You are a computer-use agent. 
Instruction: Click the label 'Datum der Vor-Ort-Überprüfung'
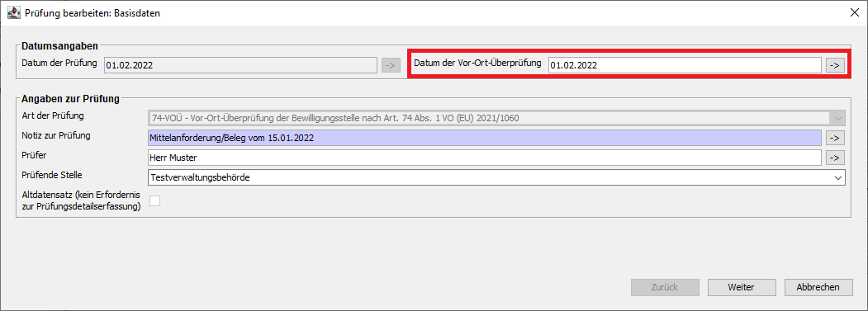point(477,63)
